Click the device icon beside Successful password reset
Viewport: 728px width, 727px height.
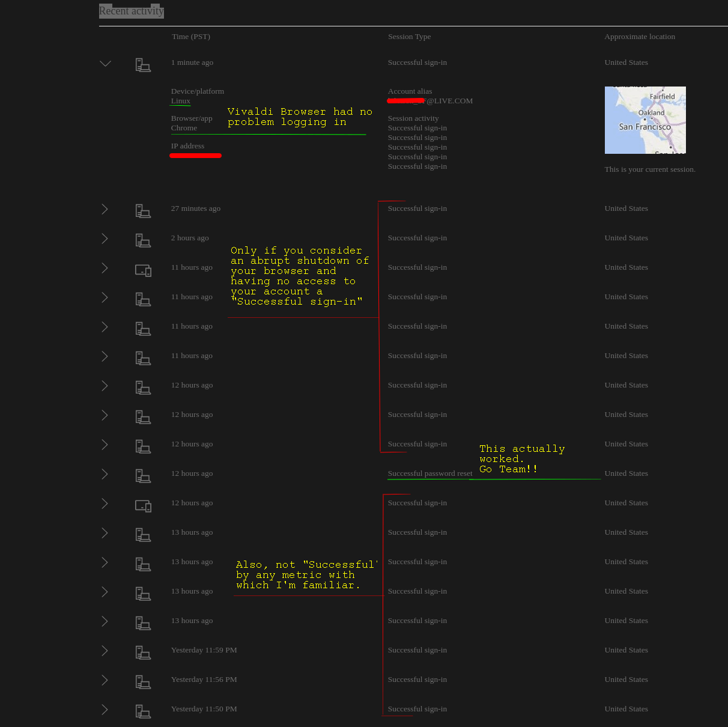pos(143,476)
